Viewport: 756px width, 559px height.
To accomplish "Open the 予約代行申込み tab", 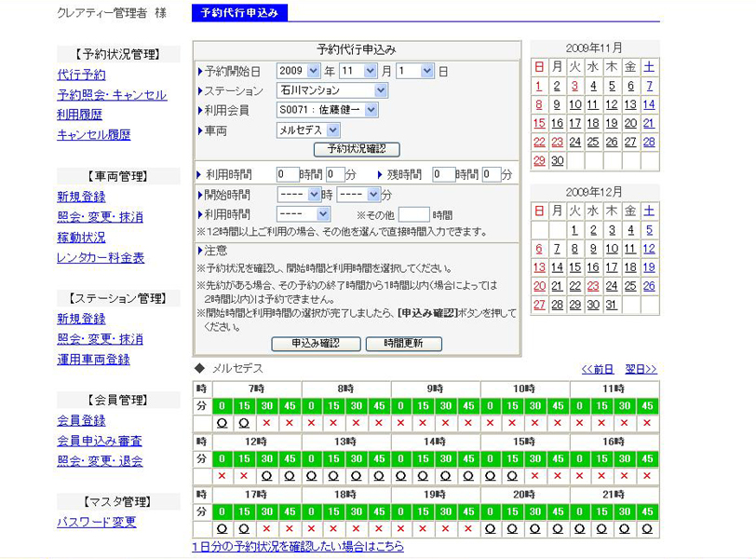I will [239, 13].
